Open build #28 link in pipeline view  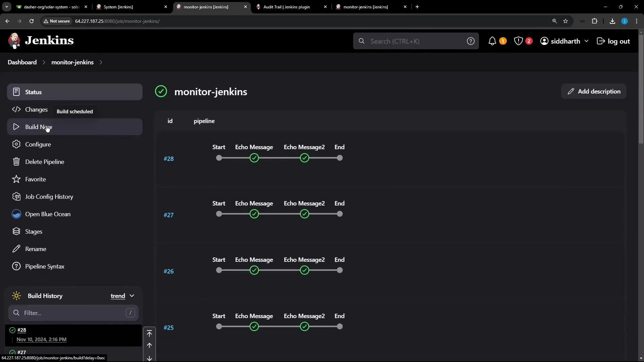click(169, 159)
